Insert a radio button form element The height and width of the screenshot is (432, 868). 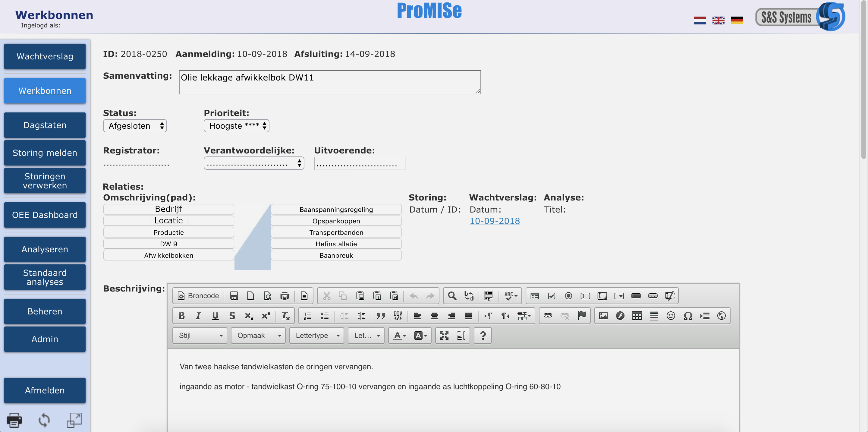568,296
